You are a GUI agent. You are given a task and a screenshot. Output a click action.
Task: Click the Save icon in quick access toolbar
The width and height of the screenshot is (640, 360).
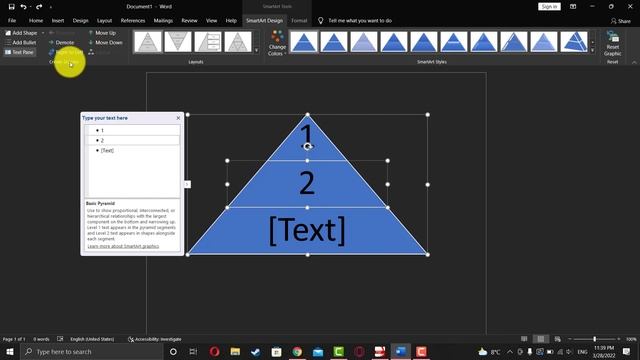point(11,7)
